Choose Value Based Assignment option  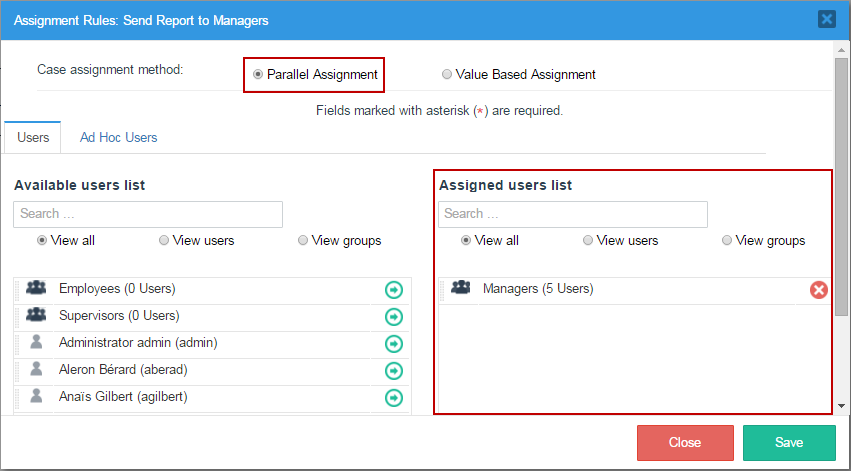(447, 74)
